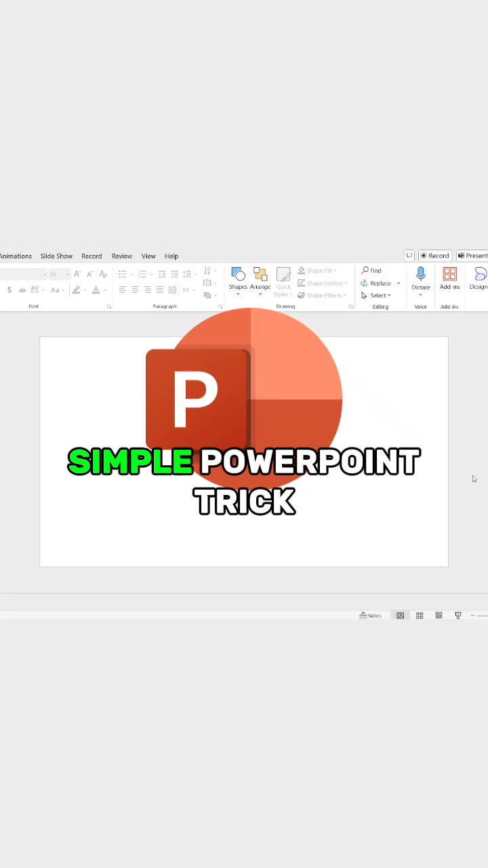Open the Slide Show ribbon tab
The height and width of the screenshot is (868, 488).
[x=56, y=256]
